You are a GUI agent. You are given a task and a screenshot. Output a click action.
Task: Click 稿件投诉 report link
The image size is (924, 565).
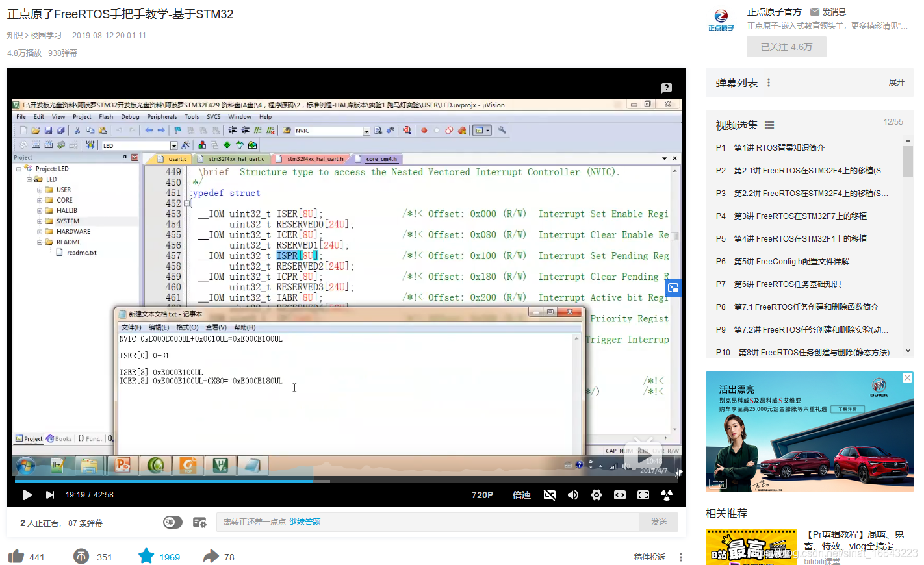point(650,557)
